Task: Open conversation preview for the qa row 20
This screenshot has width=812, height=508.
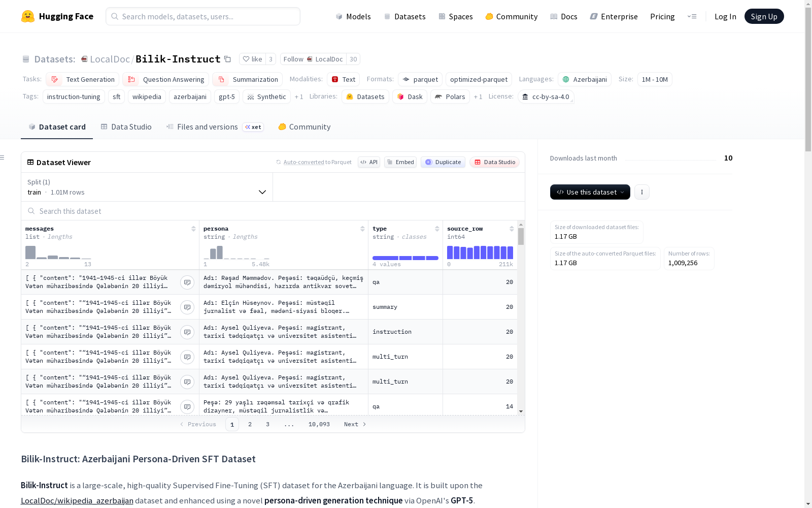Action: 187,282
